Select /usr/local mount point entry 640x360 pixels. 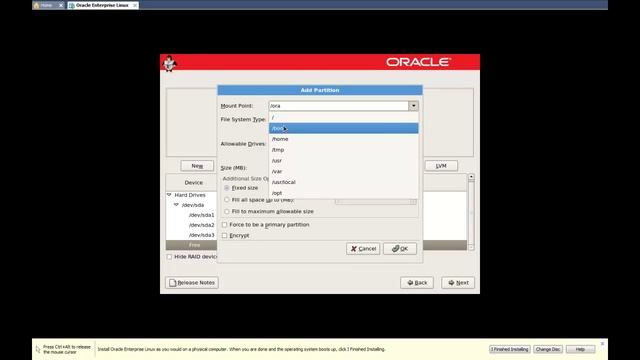click(x=344, y=182)
